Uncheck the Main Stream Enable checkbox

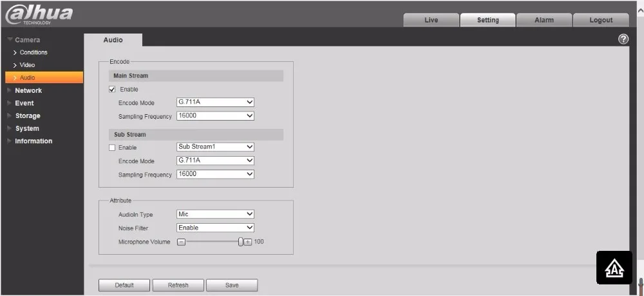[111, 89]
